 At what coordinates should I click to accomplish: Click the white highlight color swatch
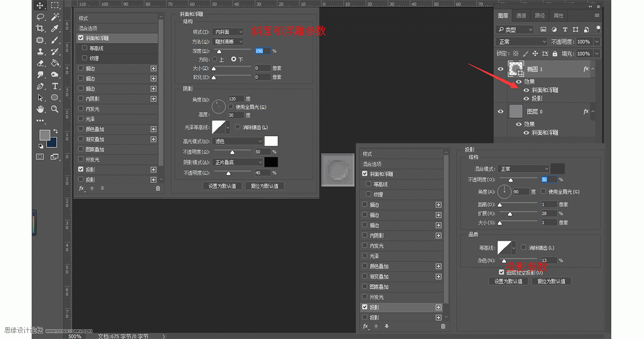(272, 141)
